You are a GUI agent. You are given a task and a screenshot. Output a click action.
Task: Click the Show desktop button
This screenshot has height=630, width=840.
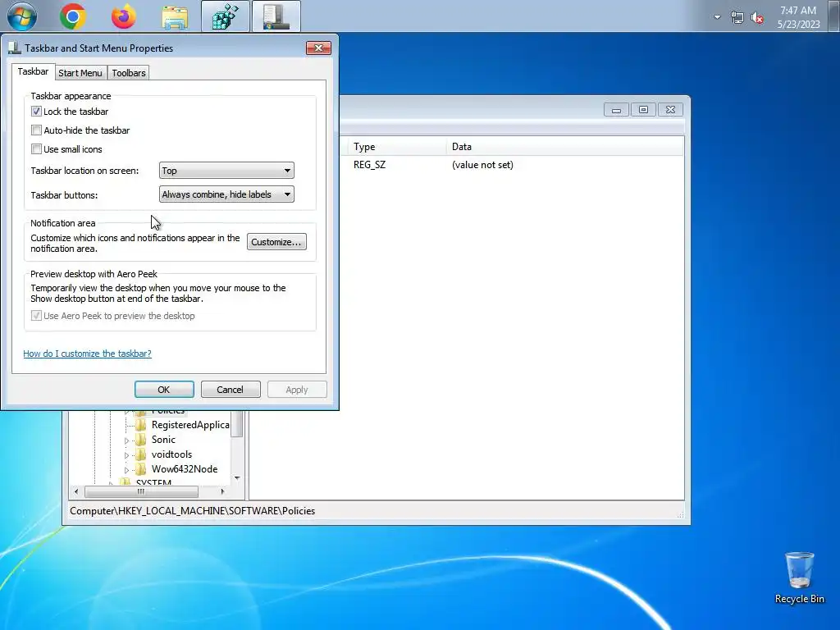click(x=834, y=16)
